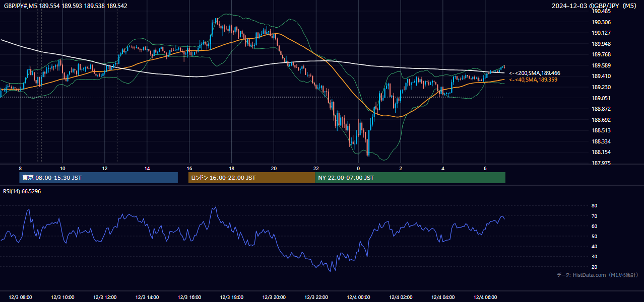Click hour tick 22 on the price chart axis
The image size is (644, 302).
tap(316, 168)
